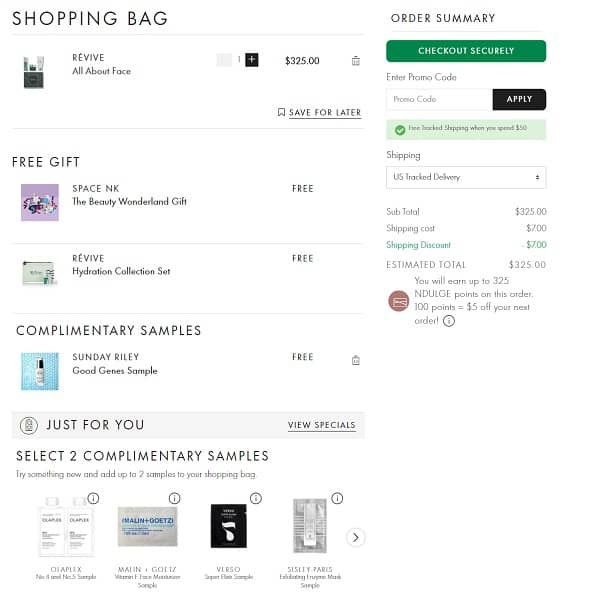Click Checkout Securely button
This screenshot has height=600, width=600.
(466, 51)
